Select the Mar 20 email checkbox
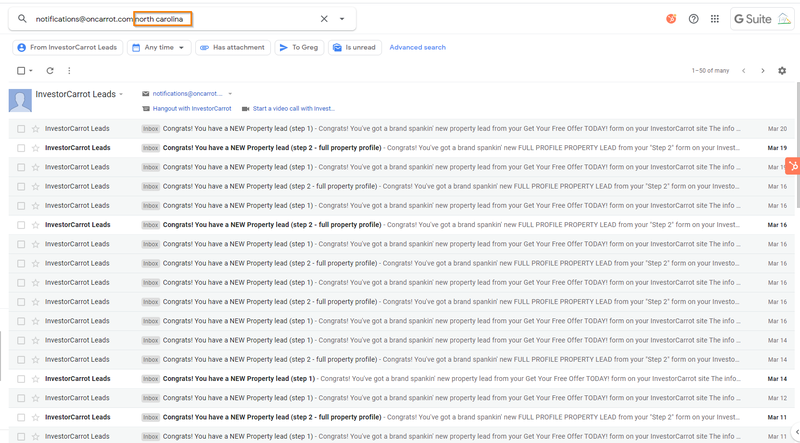This screenshot has height=443, width=800. point(21,129)
